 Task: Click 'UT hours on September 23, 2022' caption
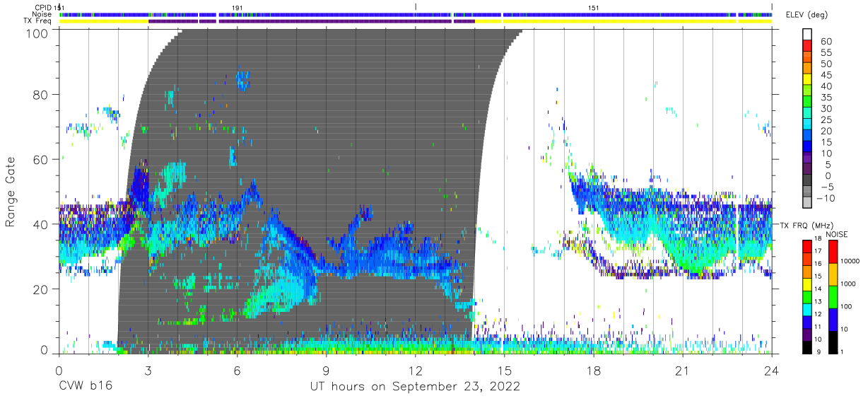pyautogui.click(x=415, y=386)
